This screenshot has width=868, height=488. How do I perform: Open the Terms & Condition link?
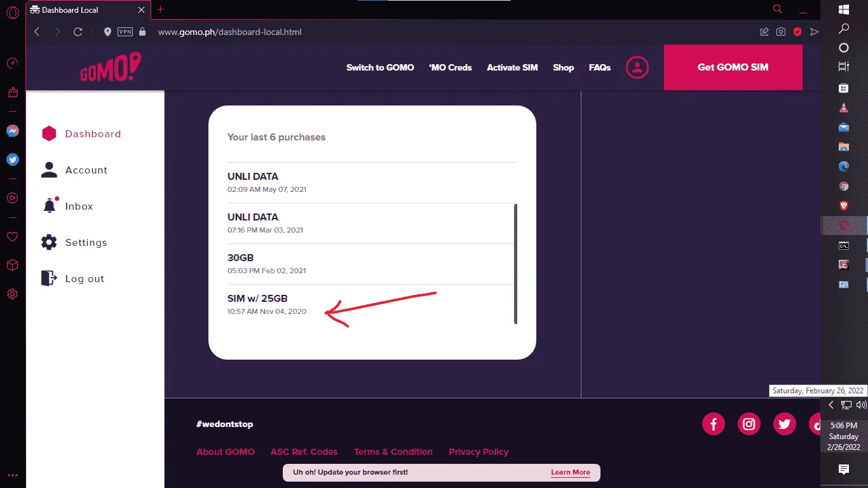tap(393, 452)
